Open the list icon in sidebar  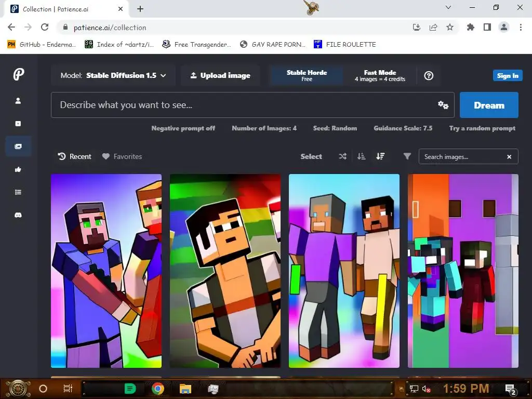pos(18,192)
